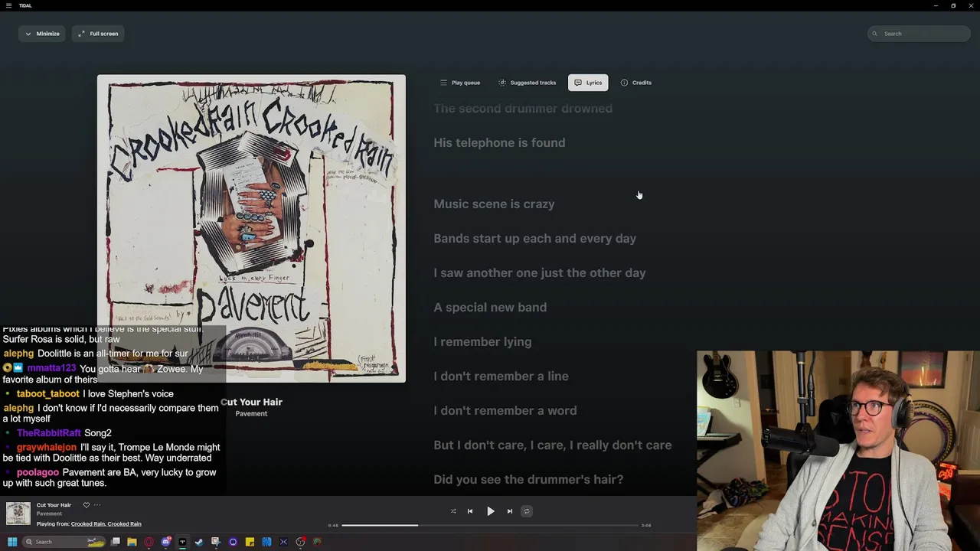
Task: Click the Cut Your Hair title in player bar
Action: coord(54,505)
